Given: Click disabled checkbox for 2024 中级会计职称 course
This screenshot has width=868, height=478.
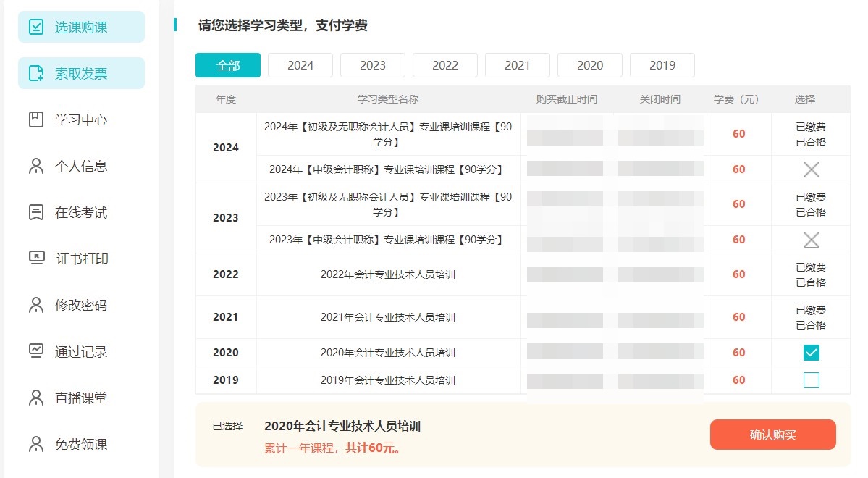Looking at the screenshot, I should pos(811,169).
